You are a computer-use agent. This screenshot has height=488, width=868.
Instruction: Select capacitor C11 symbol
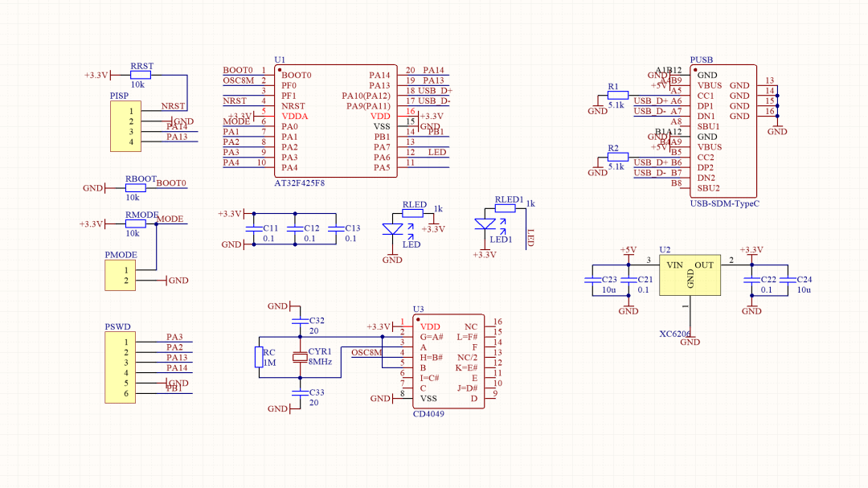253,229
